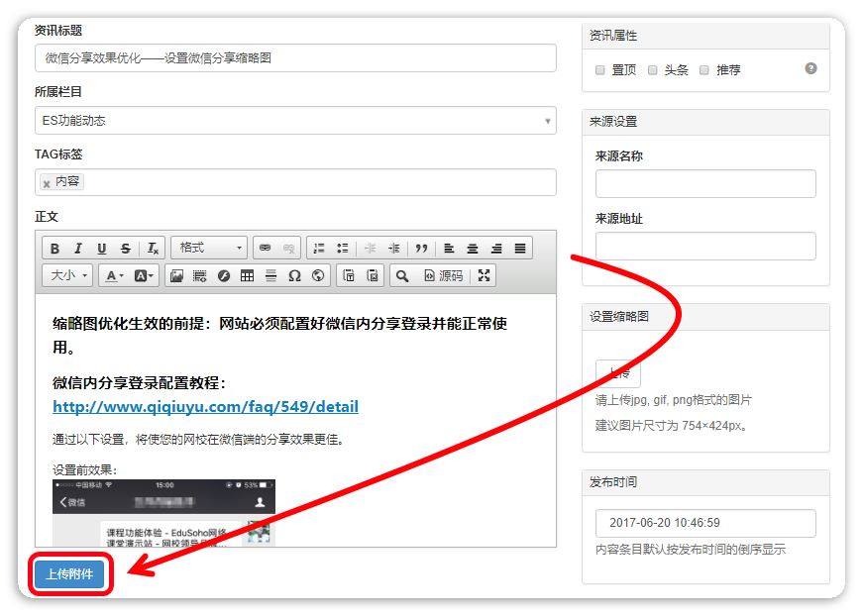Click the block quote icon
863x616 pixels.
[x=421, y=249]
